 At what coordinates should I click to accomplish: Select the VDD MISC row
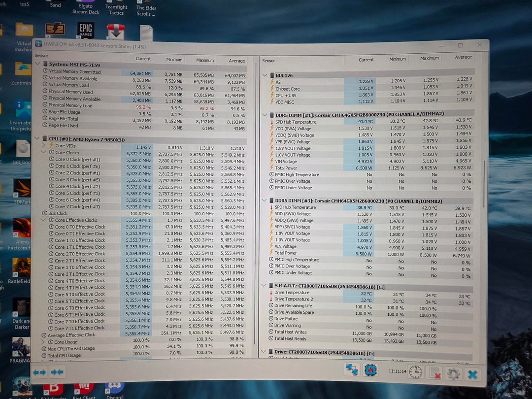(x=371, y=101)
